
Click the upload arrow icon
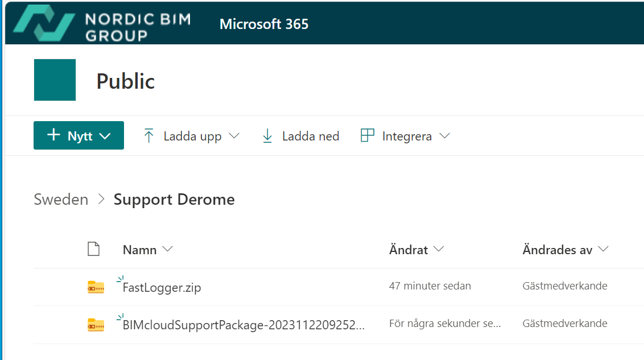pos(149,136)
